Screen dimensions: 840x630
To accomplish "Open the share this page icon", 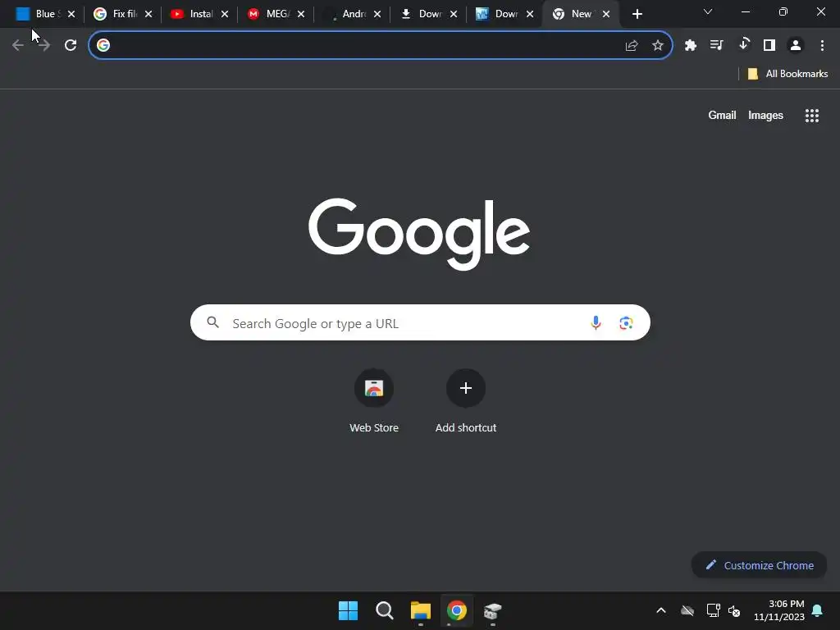I will 632,46.
